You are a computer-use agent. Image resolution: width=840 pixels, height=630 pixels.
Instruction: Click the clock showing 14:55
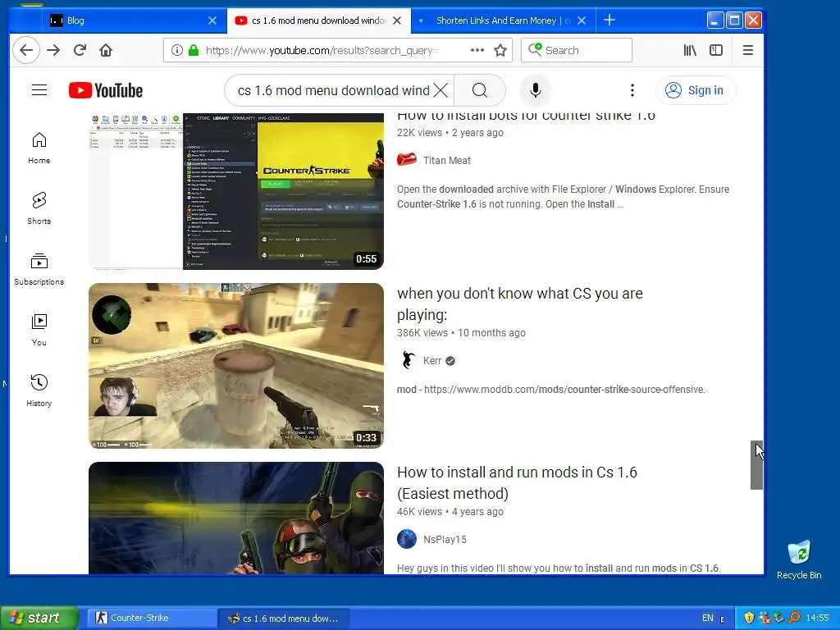pyautogui.click(x=818, y=618)
